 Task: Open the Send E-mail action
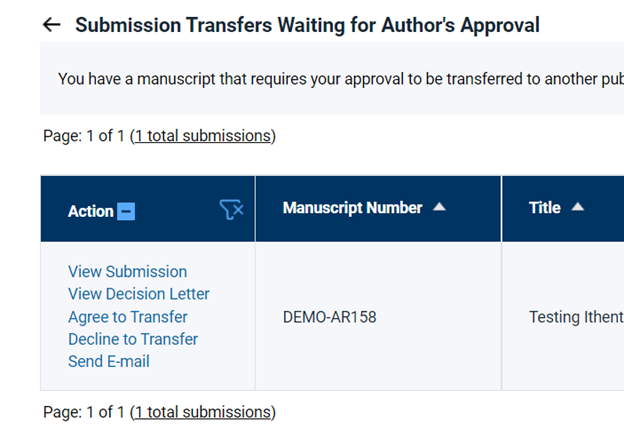[x=109, y=362]
